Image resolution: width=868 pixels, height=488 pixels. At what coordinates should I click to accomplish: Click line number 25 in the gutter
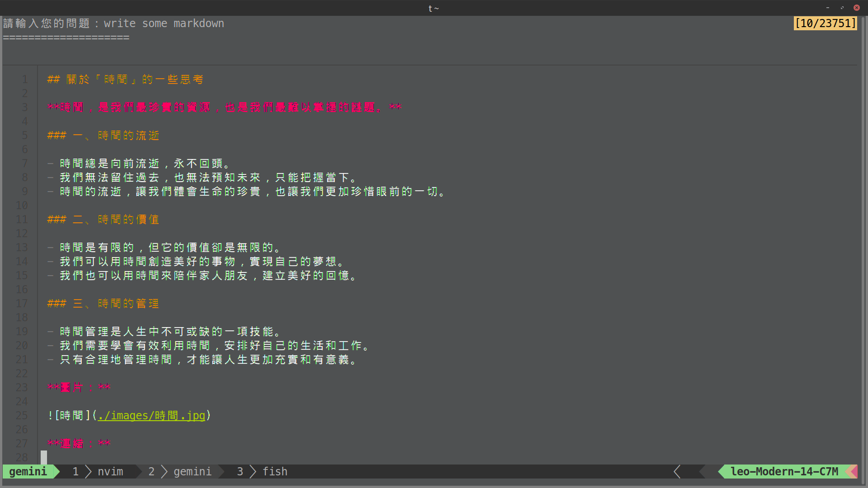22,415
